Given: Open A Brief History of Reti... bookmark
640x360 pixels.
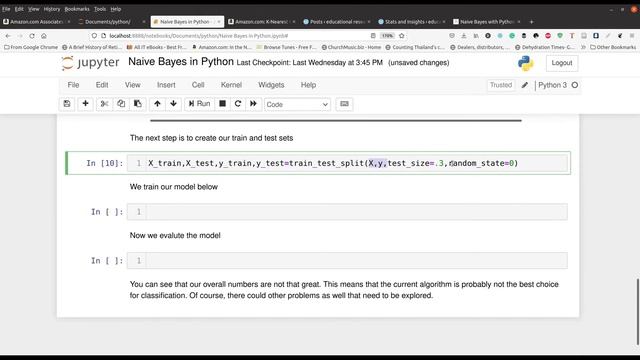Looking at the screenshot, I should coord(92,47).
